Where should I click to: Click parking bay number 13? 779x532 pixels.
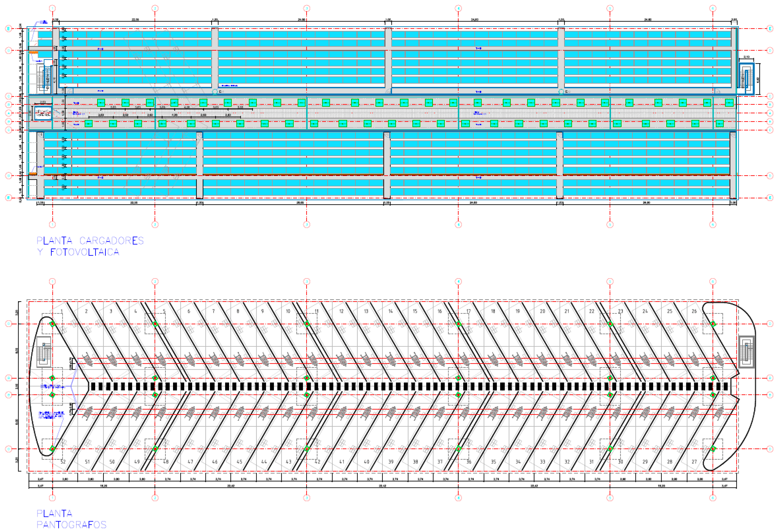pos(366,311)
